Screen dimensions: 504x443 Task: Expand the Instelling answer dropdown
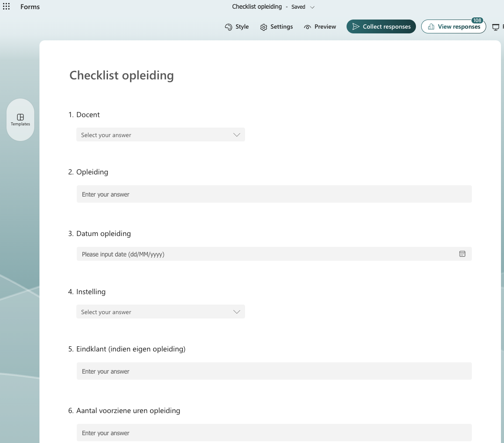pyautogui.click(x=160, y=312)
